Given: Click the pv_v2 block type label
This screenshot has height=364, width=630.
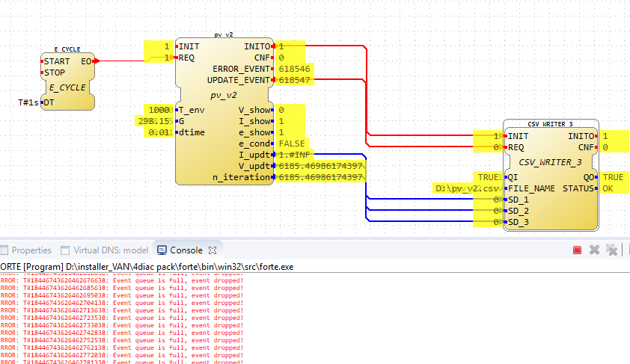Looking at the screenshot, I should pos(223,95).
